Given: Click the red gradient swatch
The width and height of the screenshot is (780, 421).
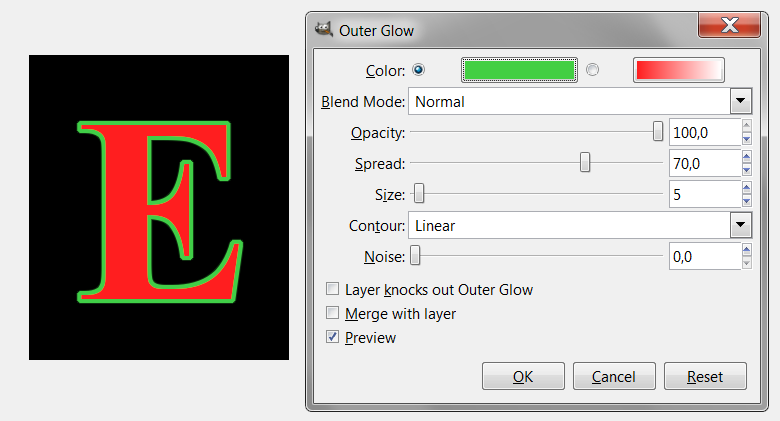Looking at the screenshot, I should click(678, 70).
